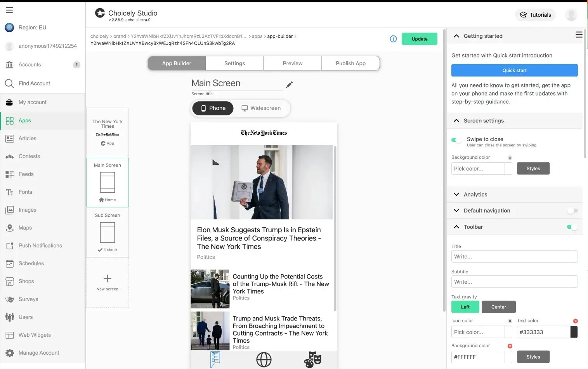Open Tutorials
The image size is (588, 369).
pyautogui.click(x=535, y=15)
